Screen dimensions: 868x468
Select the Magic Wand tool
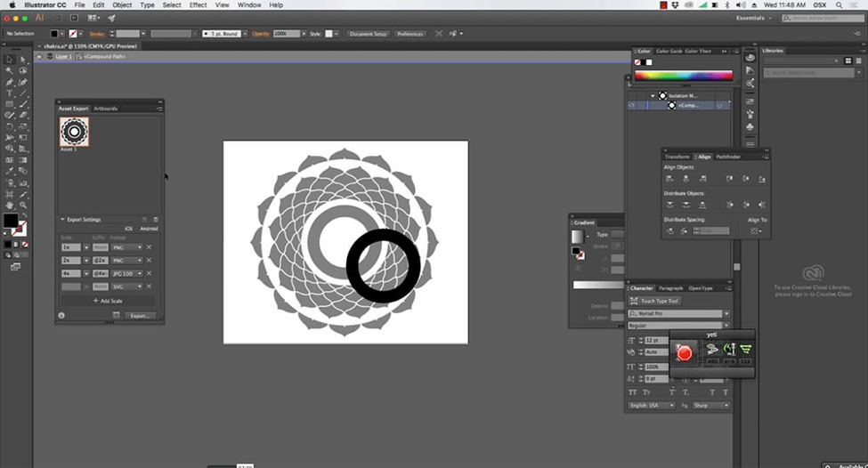(x=10, y=71)
